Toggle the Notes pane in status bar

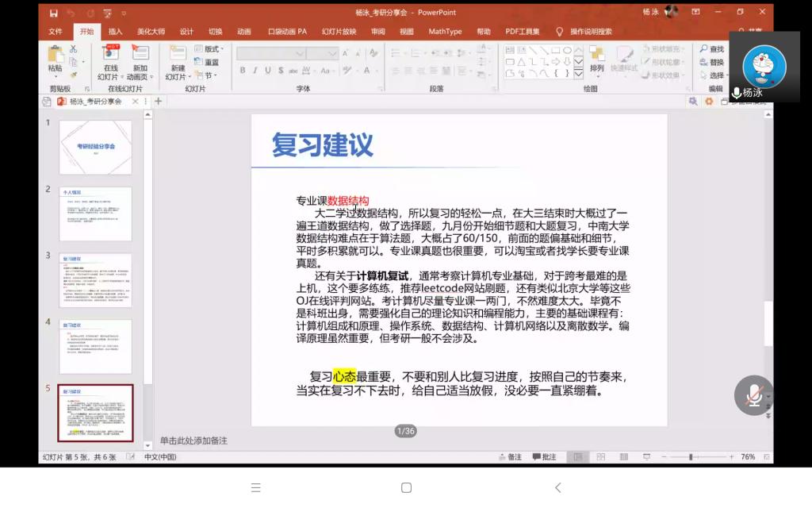(x=510, y=457)
